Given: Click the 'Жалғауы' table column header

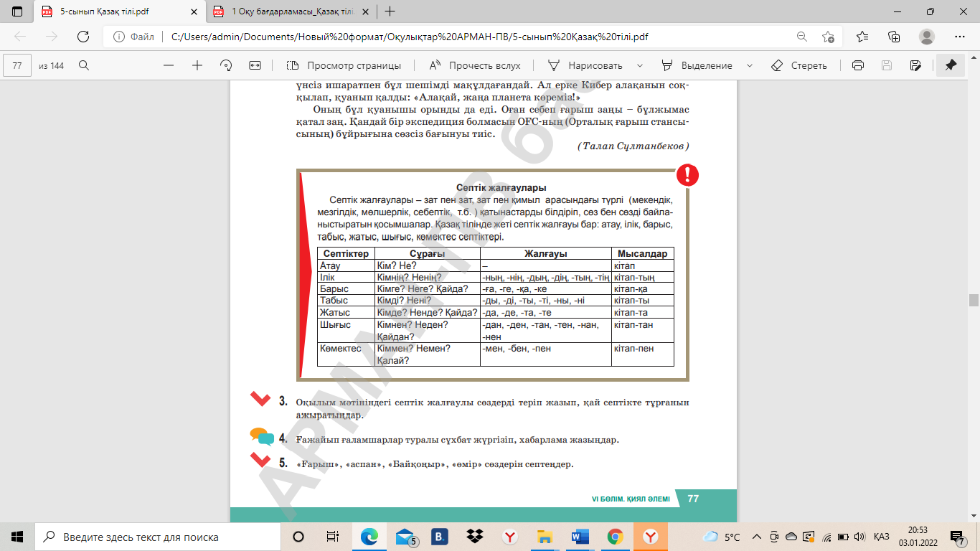Looking at the screenshot, I should point(546,254).
